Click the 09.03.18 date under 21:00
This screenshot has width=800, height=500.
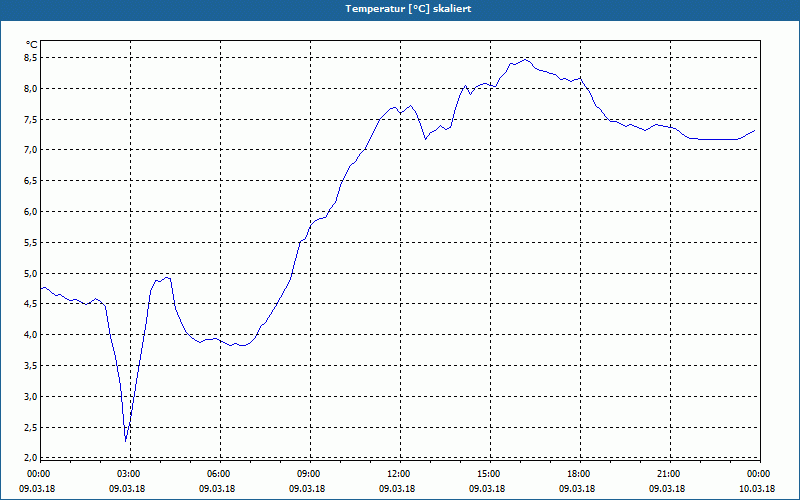click(x=667, y=489)
